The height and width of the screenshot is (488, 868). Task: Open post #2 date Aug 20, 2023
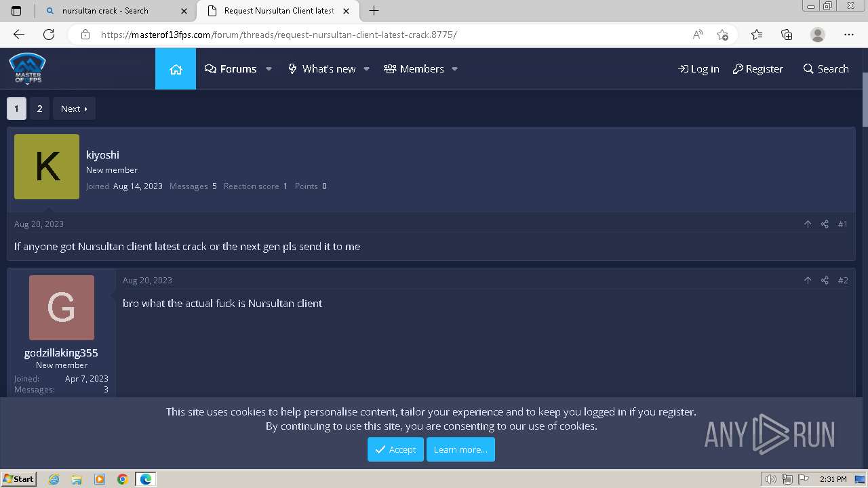point(147,281)
